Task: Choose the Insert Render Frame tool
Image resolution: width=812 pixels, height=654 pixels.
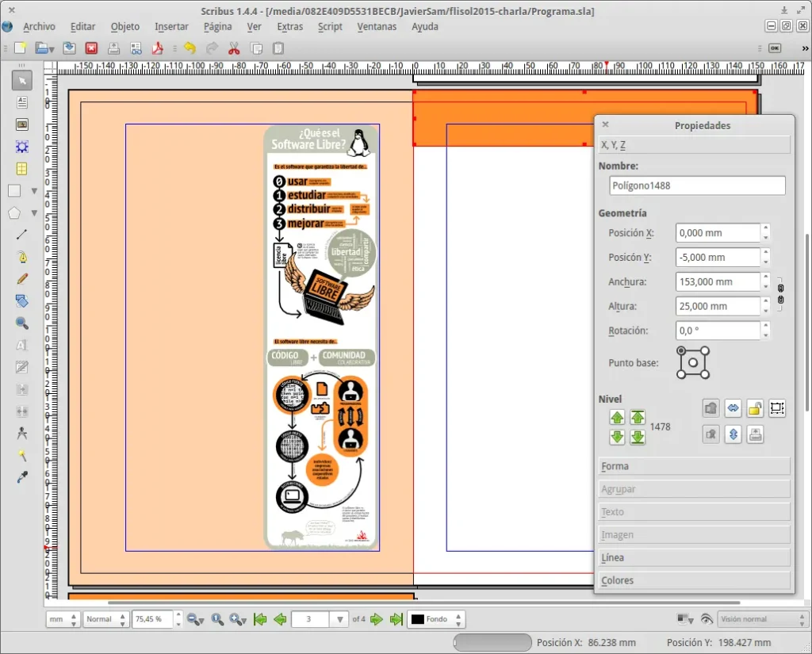Action: point(21,147)
